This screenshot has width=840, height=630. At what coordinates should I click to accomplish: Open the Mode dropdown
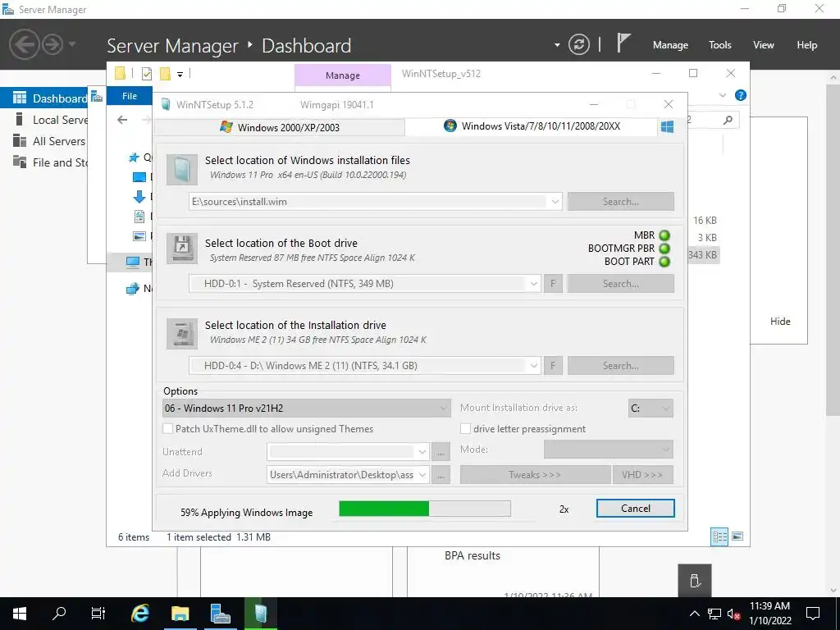pyautogui.click(x=608, y=450)
